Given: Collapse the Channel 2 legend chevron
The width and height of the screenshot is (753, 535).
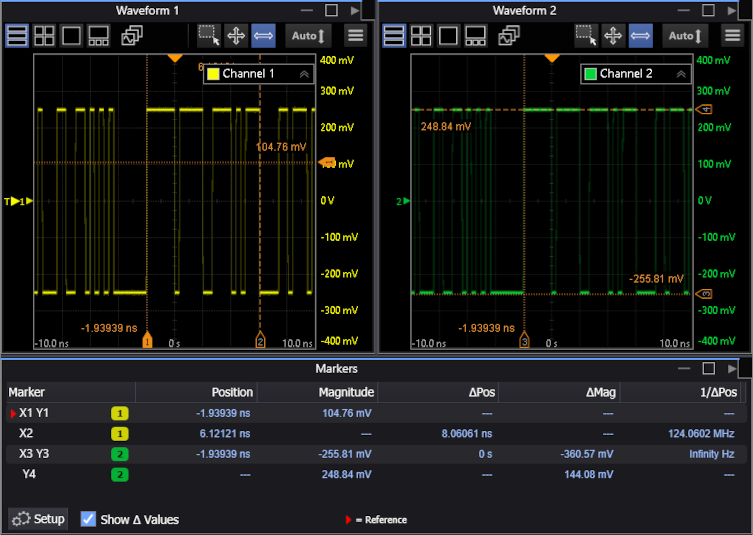Looking at the screenshot, I should [682, 74].
